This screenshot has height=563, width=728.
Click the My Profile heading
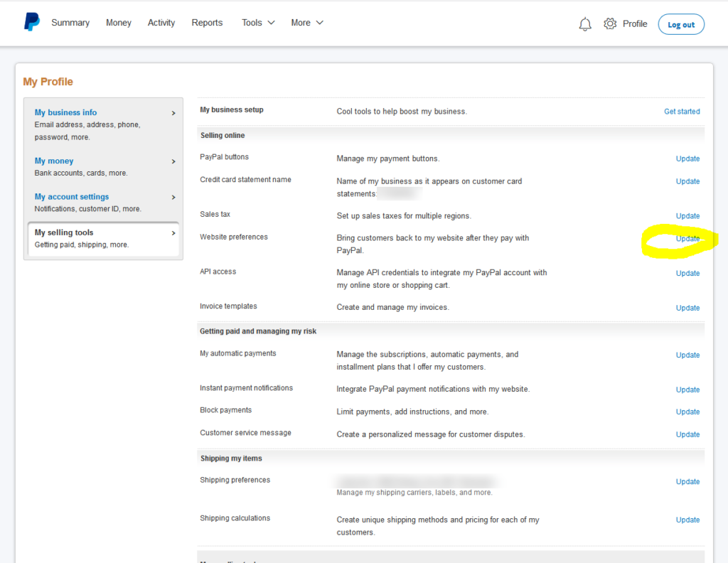click(48, 82)
